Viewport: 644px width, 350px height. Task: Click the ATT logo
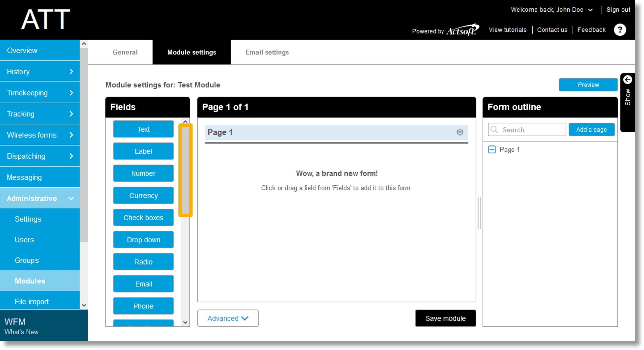(46, 20)
